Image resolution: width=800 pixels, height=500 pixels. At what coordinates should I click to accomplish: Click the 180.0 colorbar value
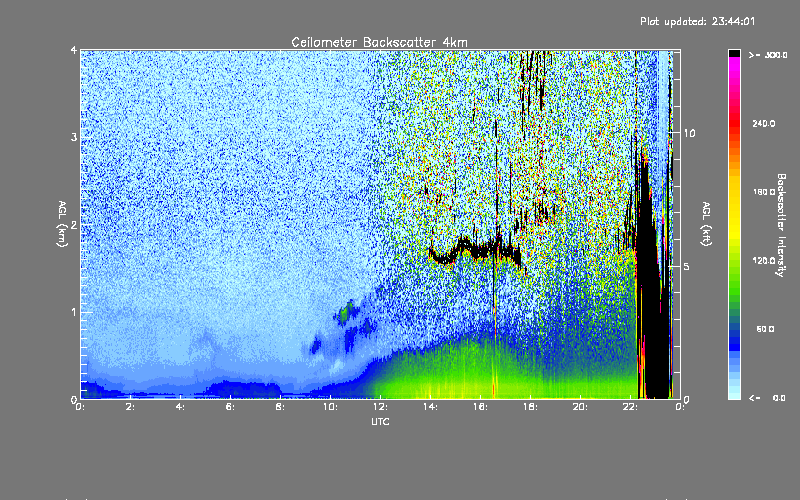tap(764, 192)
